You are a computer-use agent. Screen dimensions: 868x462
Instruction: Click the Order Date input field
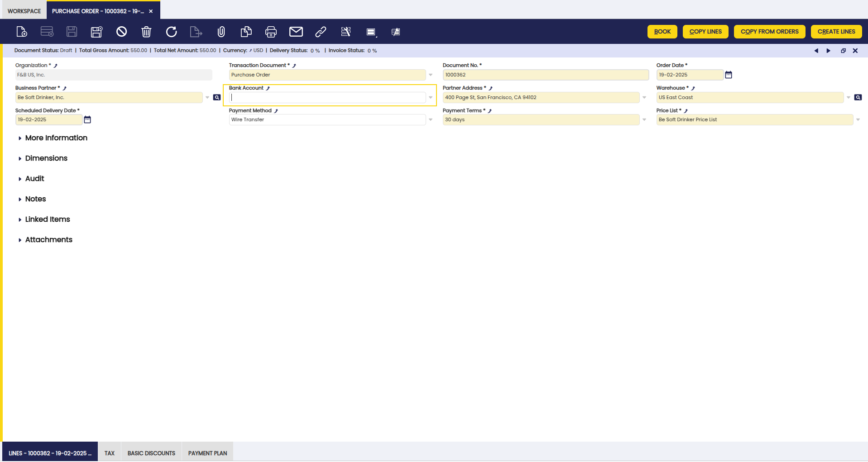[690, 75]
